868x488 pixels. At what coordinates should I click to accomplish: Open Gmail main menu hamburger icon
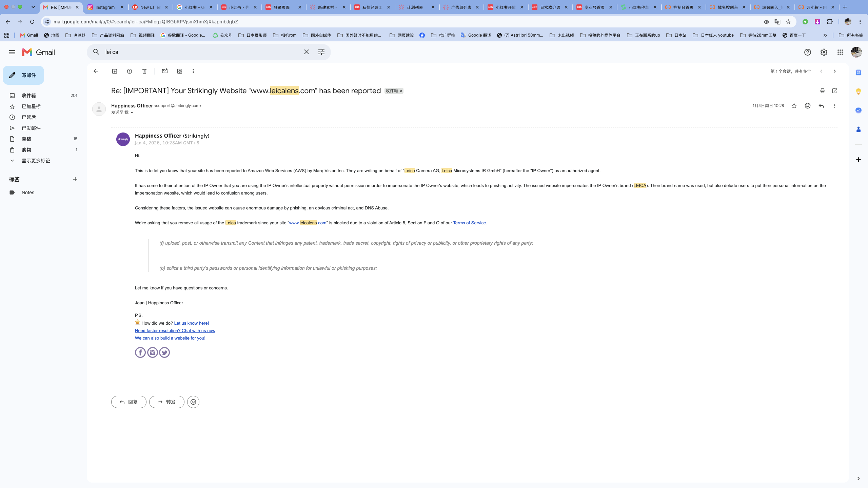12,52
